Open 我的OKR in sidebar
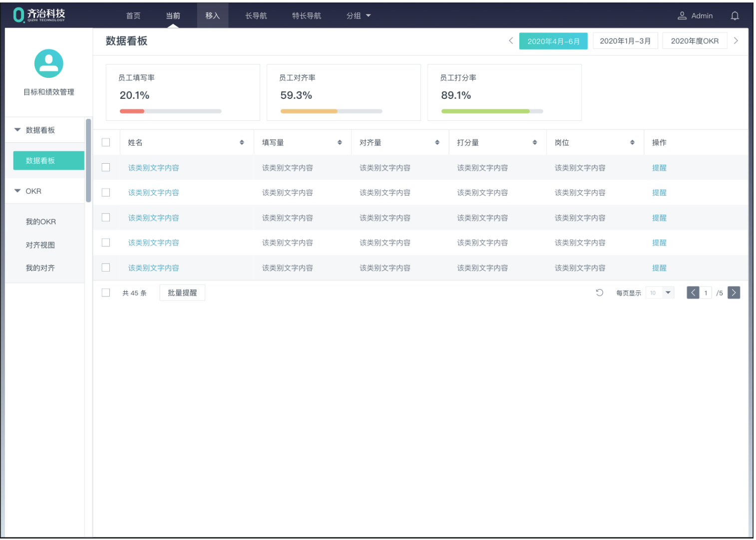The image size is (756, 540). (41, 222)
